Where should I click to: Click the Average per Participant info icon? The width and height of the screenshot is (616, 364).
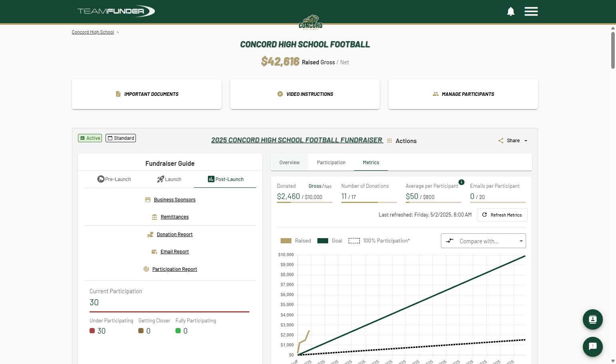pyautogui.click(x=461, y=182)
